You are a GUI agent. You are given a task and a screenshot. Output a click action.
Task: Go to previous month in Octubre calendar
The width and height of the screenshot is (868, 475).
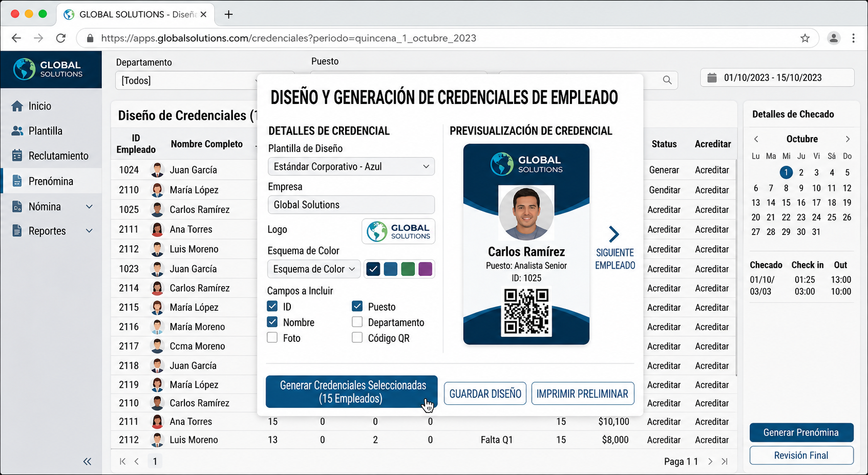(x=756, y=139)
